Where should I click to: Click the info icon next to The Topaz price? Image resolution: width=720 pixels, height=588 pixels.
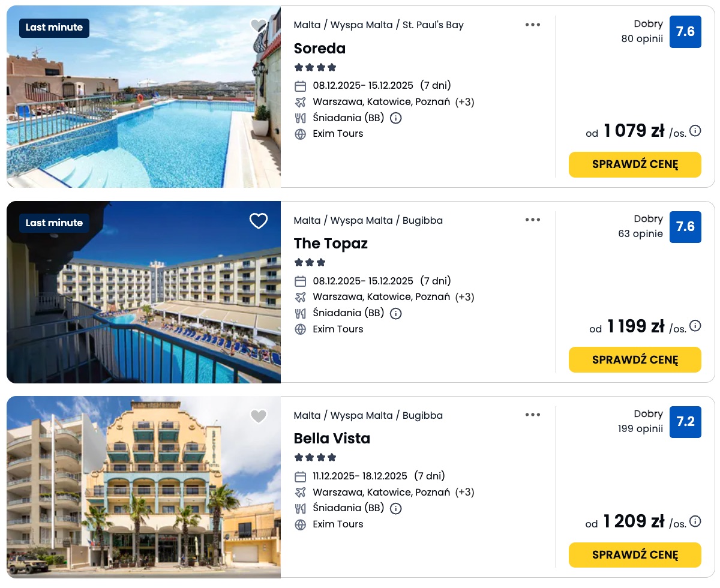point(695,326)
